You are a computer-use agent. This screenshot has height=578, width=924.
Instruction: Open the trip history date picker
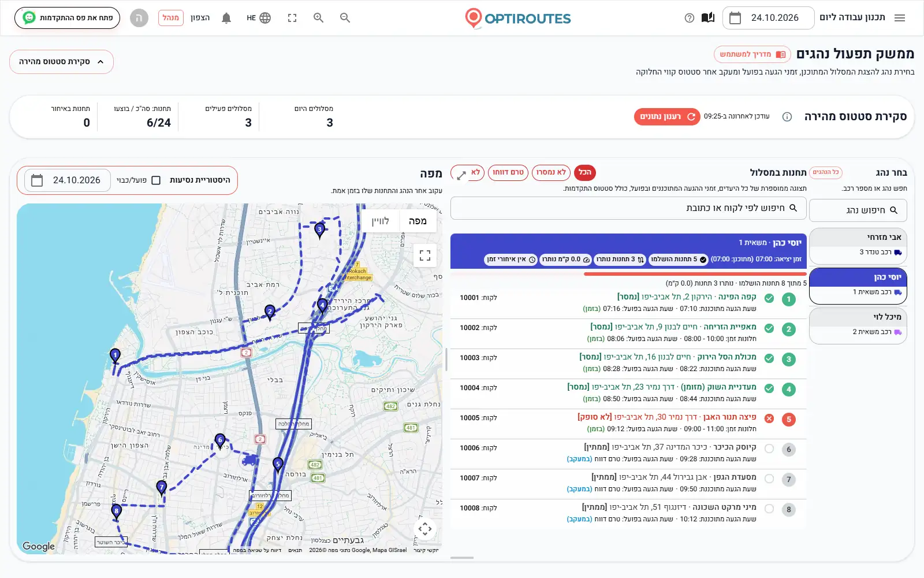67,180
